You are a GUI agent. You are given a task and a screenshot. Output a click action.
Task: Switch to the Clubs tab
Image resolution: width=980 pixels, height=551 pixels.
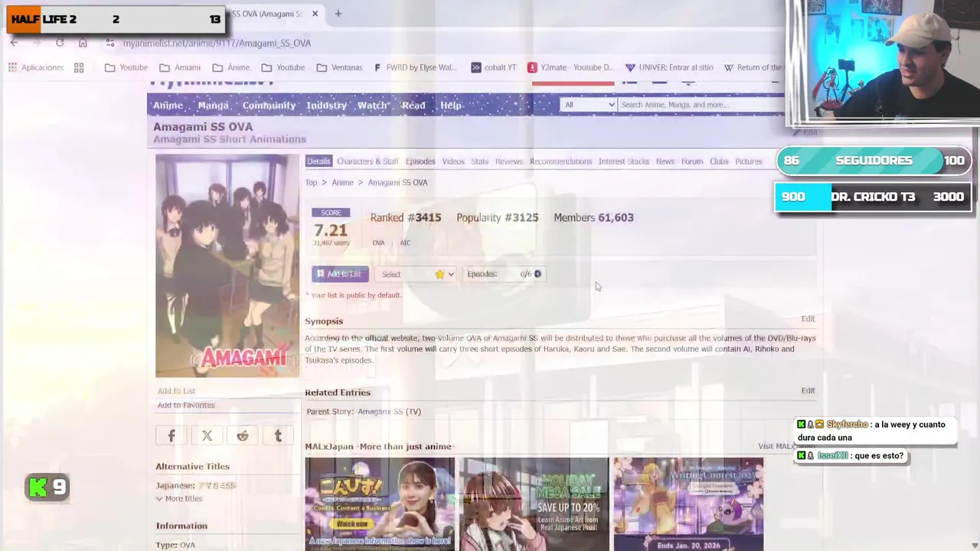tap(719, 161)
